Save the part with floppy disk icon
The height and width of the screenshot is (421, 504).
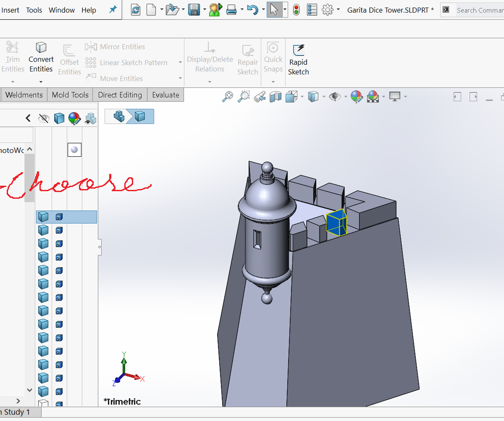[x=194, y=10]
